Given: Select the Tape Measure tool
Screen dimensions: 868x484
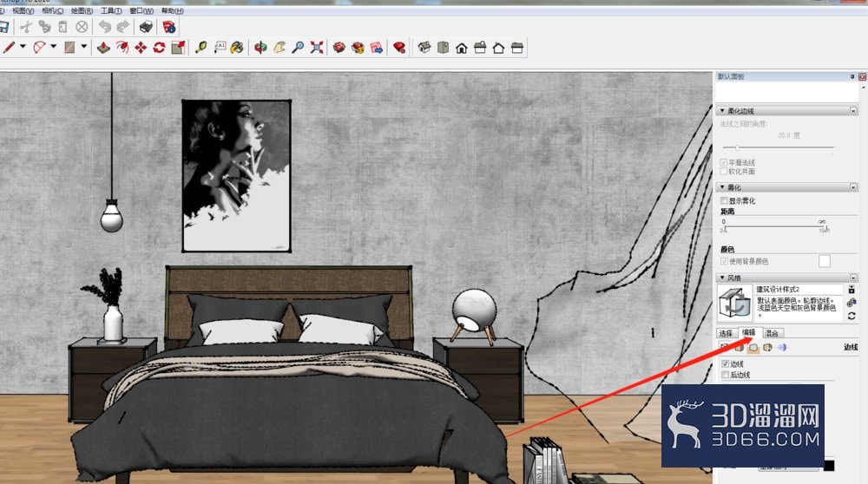Looking at the screenshot, I should click(x=201, y=48).
